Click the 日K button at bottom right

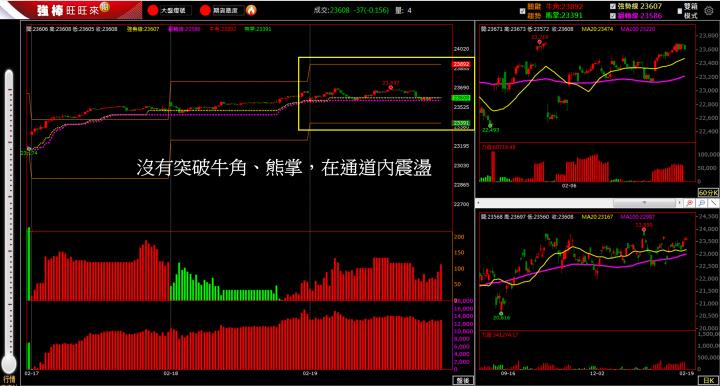pos(708,380)
